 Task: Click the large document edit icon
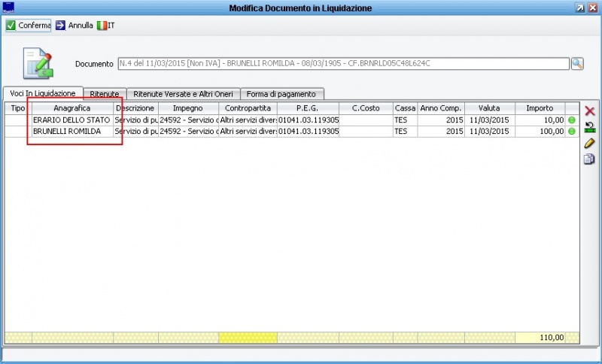[x=37, y=63]
